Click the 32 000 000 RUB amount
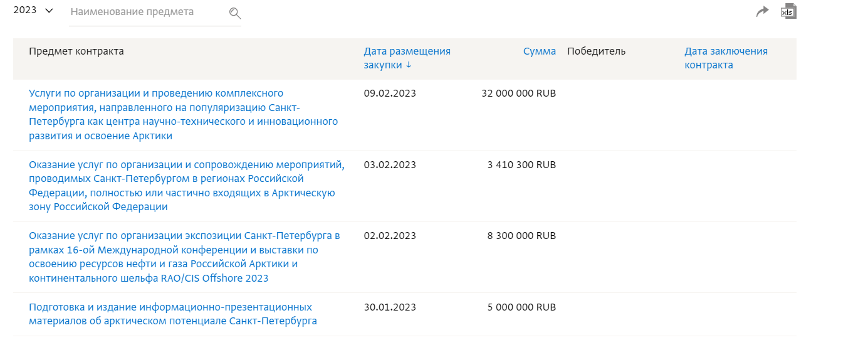Screen dimensions: 868x340 click(x=518, y=93)
